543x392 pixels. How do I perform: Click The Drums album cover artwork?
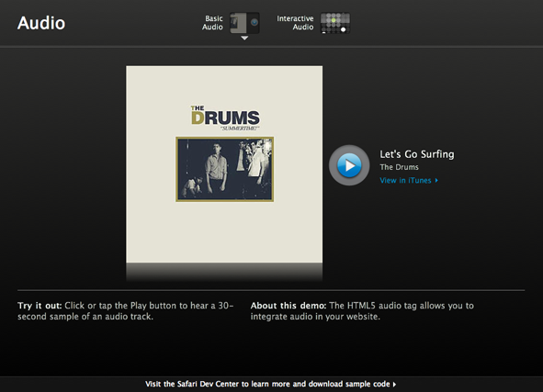click(x=224, y=164)
